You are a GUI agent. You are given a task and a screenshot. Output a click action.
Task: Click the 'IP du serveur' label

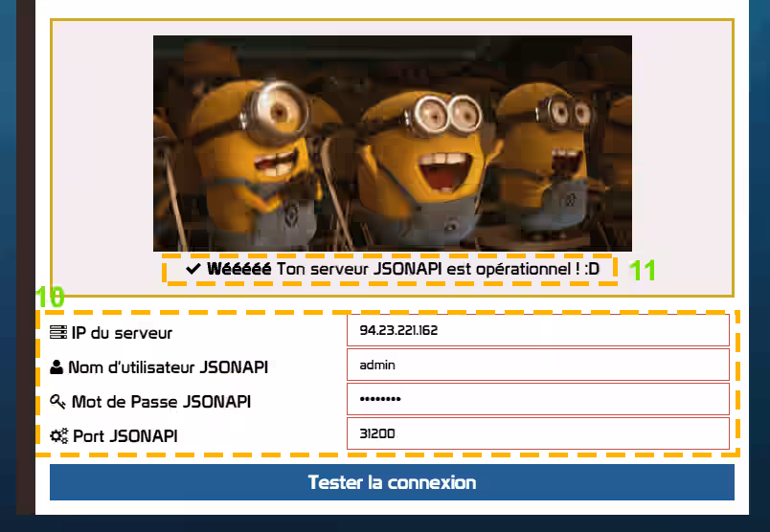pyautogui.click(x=122, y=333)
